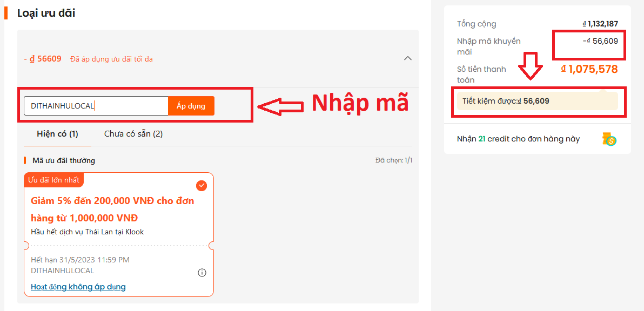The height and width of the screenshot is (311, 644).
Task: Click the Ưu đãi lớn nhất badge
Action: pos(54,180)
